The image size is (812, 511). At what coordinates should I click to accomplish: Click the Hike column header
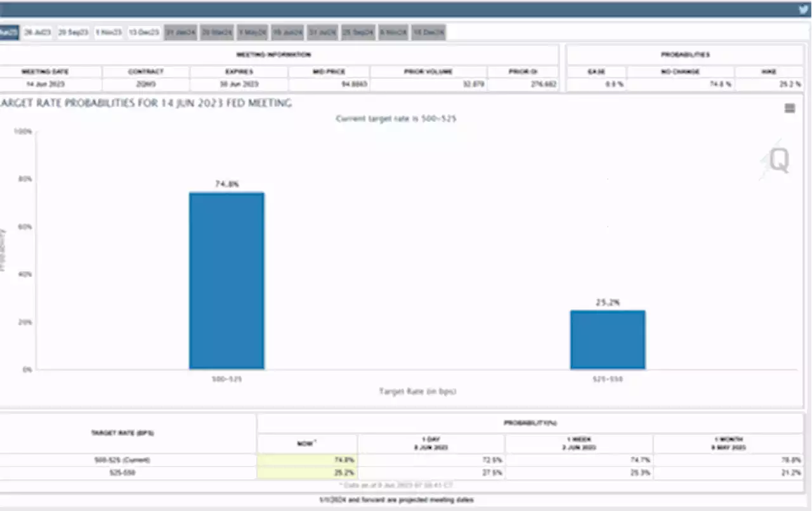click(x=769, y=72)
